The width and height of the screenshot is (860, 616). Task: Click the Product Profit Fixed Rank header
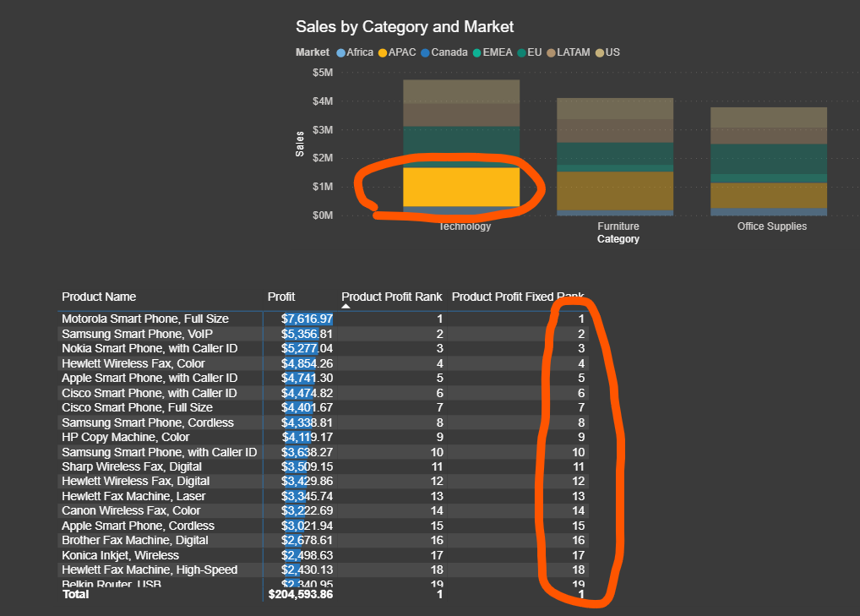(518, 297)
